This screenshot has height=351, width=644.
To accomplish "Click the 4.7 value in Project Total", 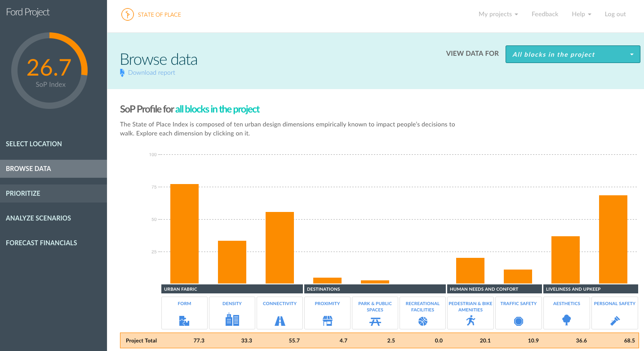I will [x=343, y=341].
